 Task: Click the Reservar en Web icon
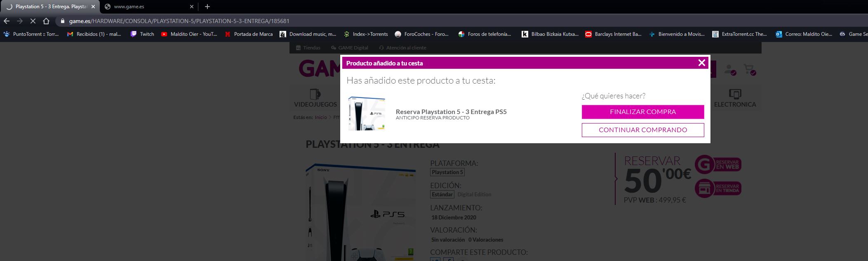718,165
